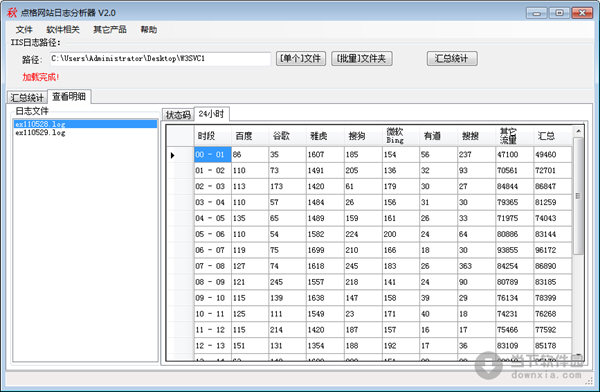
Task: Click the 百度 column header
Action: pyautogui.click(x=250, y=136)
